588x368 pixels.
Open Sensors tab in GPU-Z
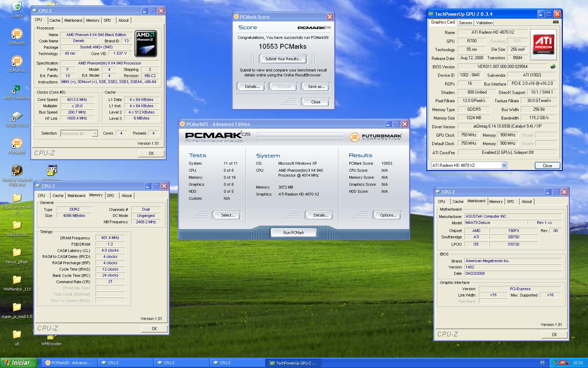[x=465, y=22]
